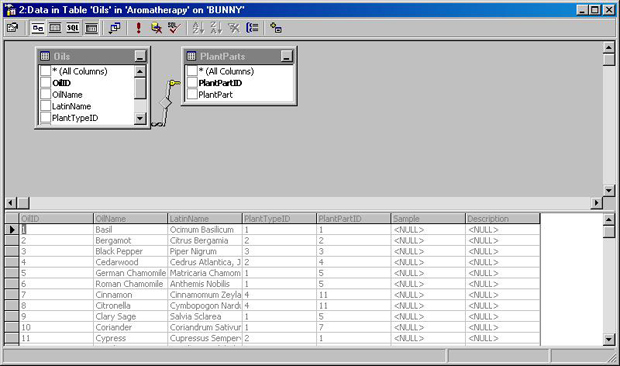Check the OilName column checkbox
The image size is (620, 366).
[x=45, y=94]
